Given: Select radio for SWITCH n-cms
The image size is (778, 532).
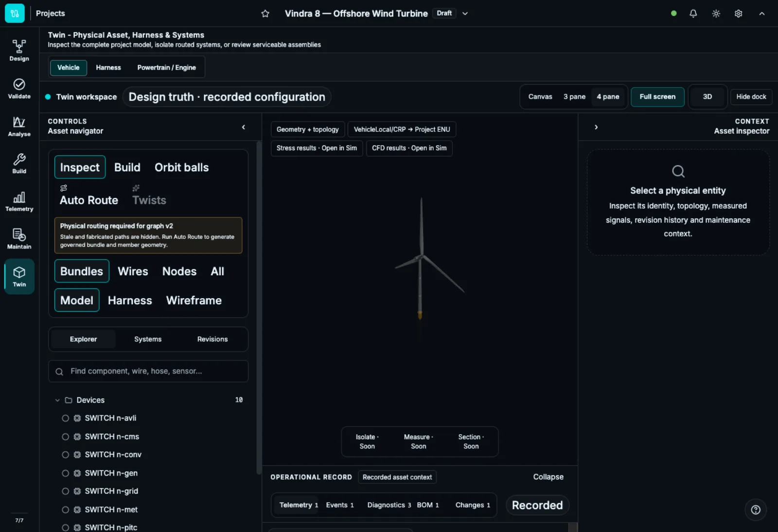Looking at the screenshot, I should point(65,437).
